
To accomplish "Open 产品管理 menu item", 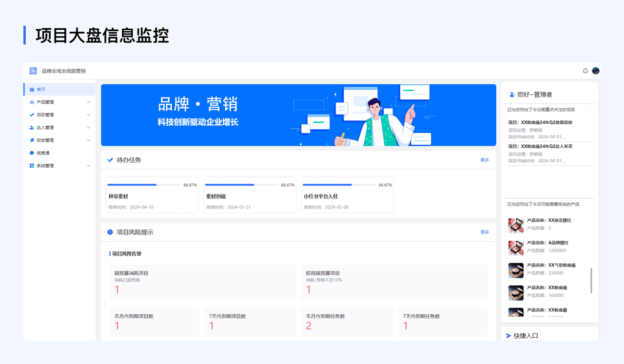I will point(59,102).
